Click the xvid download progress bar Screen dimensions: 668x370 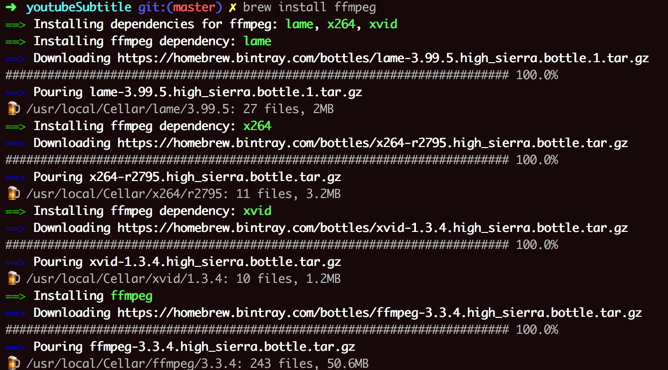(257, 245)
